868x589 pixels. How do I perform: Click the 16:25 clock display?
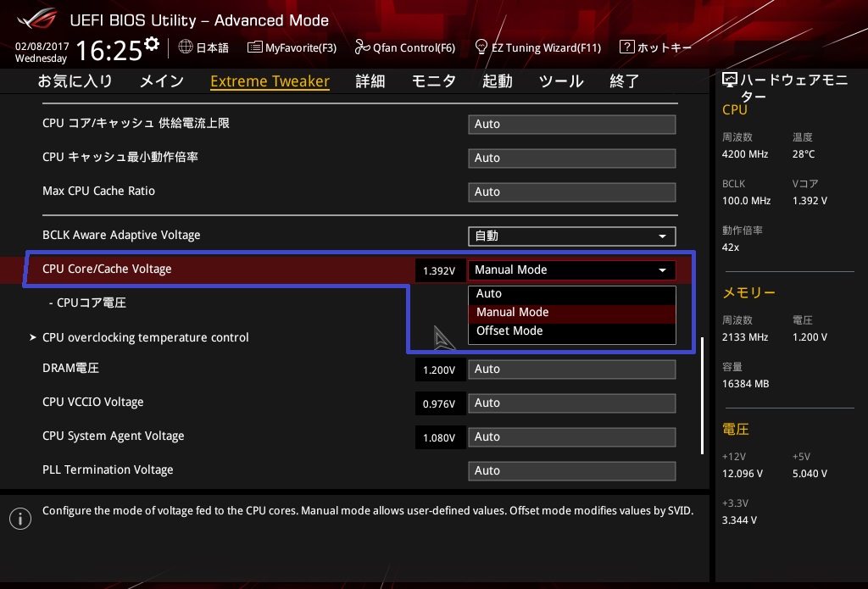109,50
